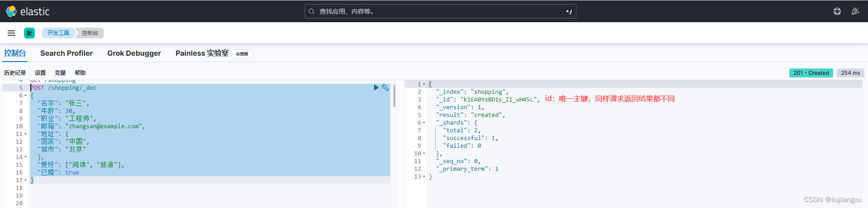Run the POST request with play icon
The image size is (868, 208).
coord(376,87)
